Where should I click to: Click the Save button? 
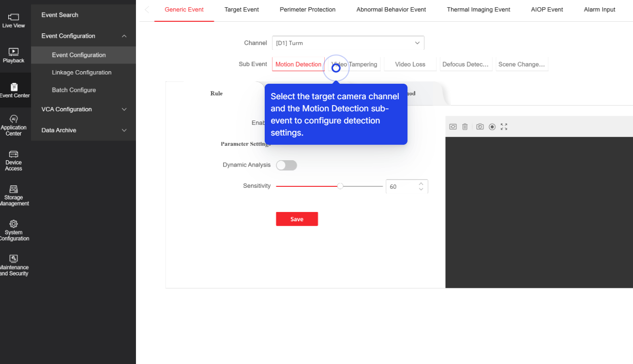(x=297, y=219)
